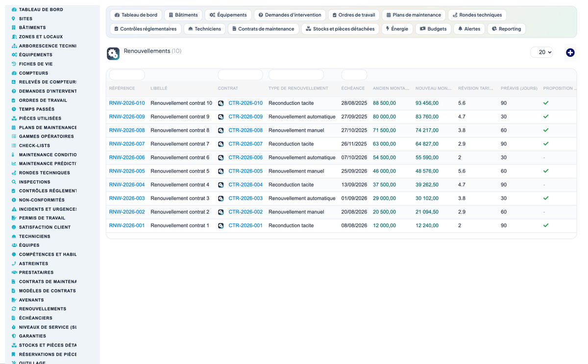Screen dimensions: 588x364
Task: Open the Équipements top tab
Action: coord(228,15)
